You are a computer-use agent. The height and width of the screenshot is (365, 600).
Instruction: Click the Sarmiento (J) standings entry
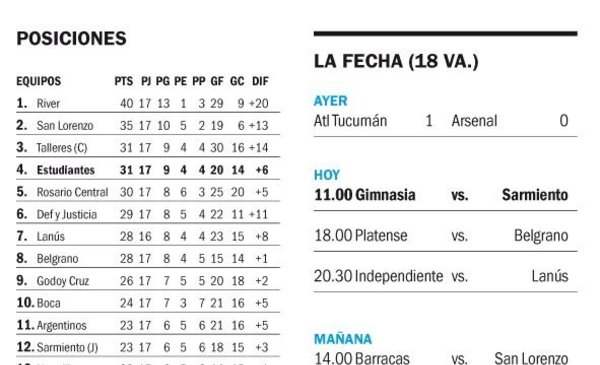(67, 347)
